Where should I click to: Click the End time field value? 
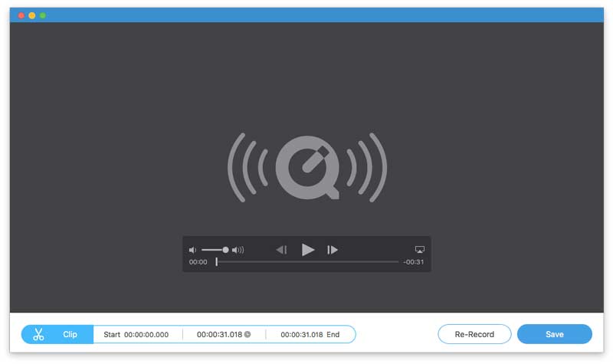302,335
